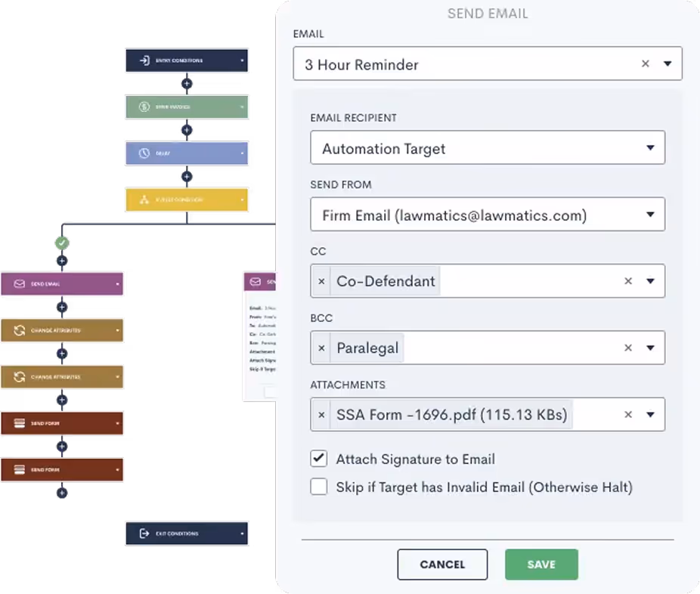Open the Email template dropdown arrow
The height and width of the screenshot is (594, 700).
pyautogui.click(x=667, y=63)
